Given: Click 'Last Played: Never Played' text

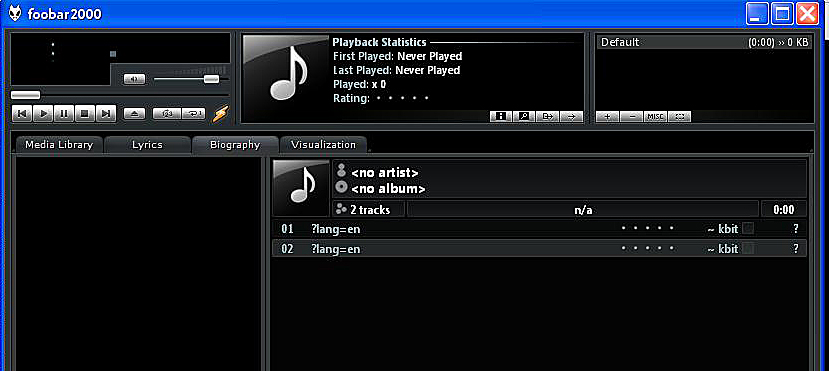Looking at the screenshot, I should tap(397, 70).
